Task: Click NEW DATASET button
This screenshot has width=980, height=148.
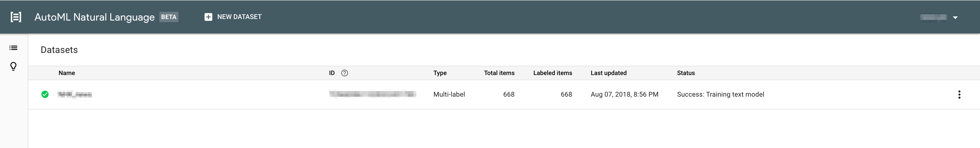Action: (233, 17)
